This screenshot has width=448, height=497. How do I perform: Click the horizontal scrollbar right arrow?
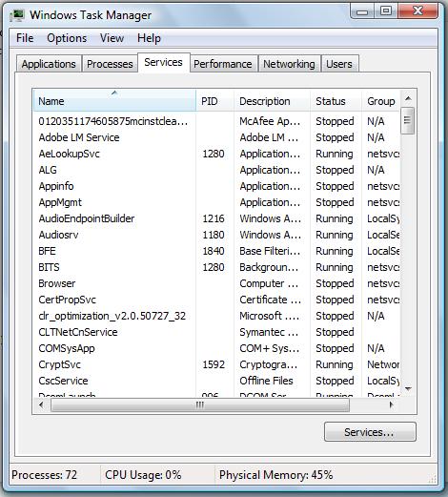pos(392,404)
